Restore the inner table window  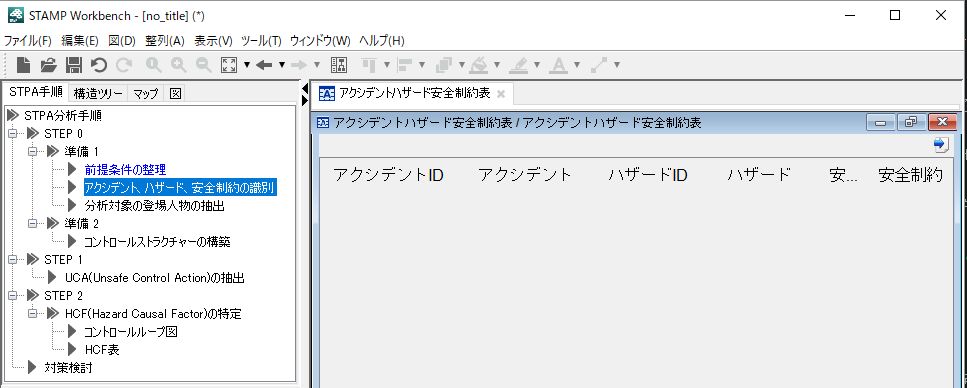coord(911,123)
